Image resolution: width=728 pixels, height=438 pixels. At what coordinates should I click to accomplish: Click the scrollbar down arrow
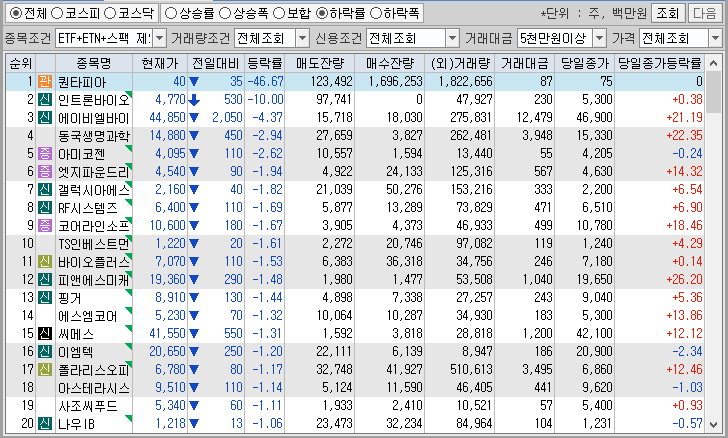click(x=713, y=424)
